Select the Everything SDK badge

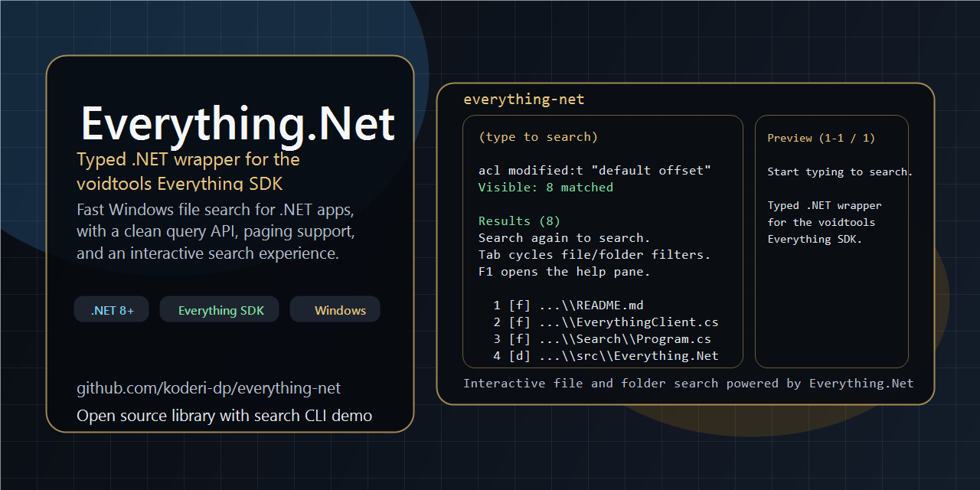tap(220, 309)
